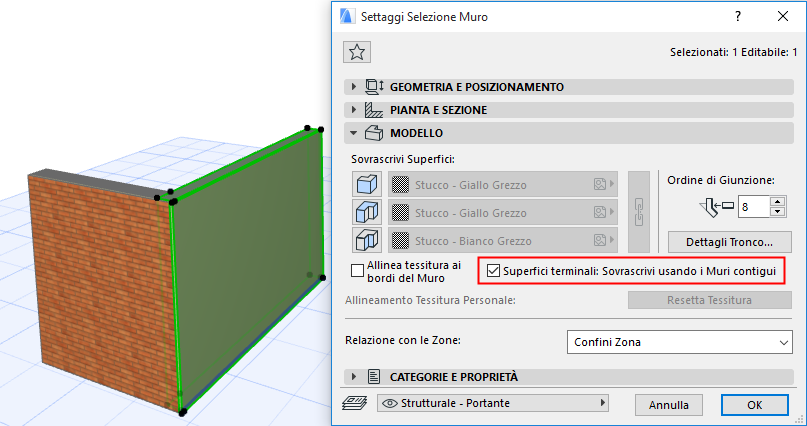Open Dettagli Tronco dialog
Screen dimensions: 807x426
(729, 242)
